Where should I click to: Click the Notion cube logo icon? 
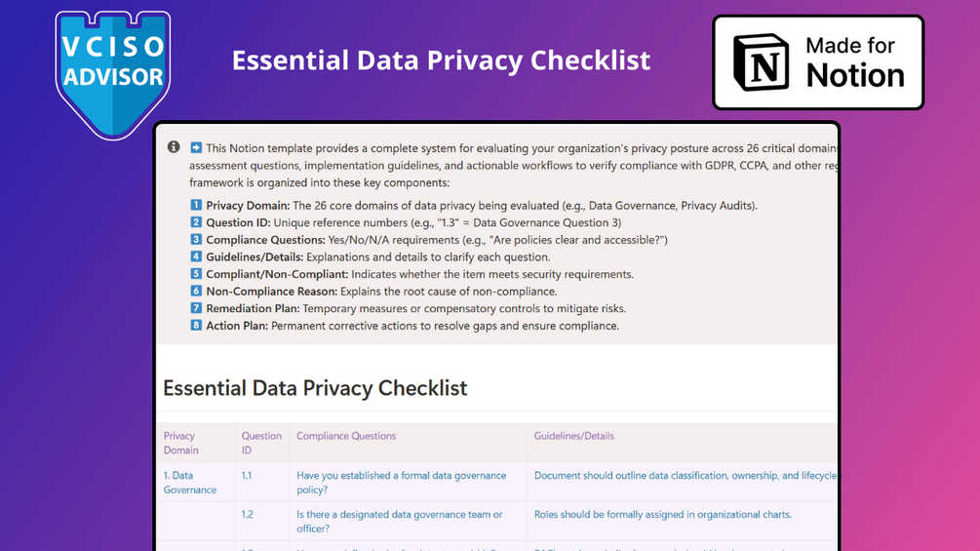761,62
